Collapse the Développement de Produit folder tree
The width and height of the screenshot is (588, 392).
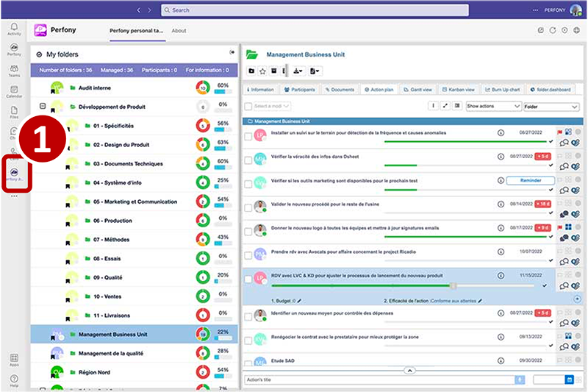[43, 106]
